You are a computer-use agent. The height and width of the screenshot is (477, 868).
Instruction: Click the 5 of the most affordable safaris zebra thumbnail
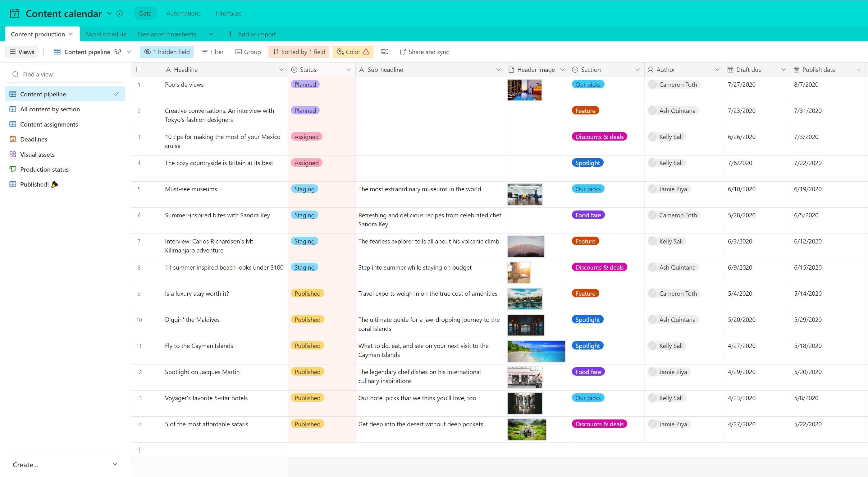(526, 429)
